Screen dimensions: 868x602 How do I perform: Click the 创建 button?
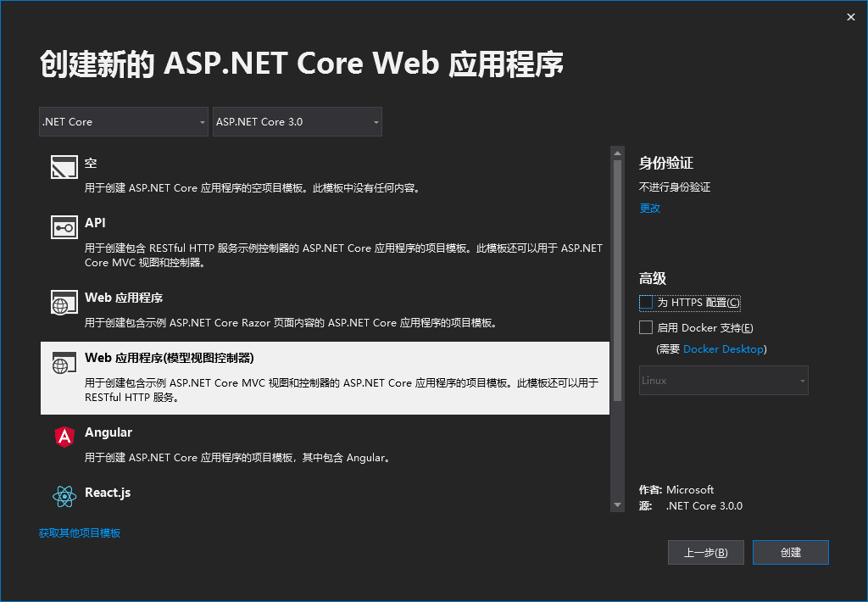coord(790,553)
